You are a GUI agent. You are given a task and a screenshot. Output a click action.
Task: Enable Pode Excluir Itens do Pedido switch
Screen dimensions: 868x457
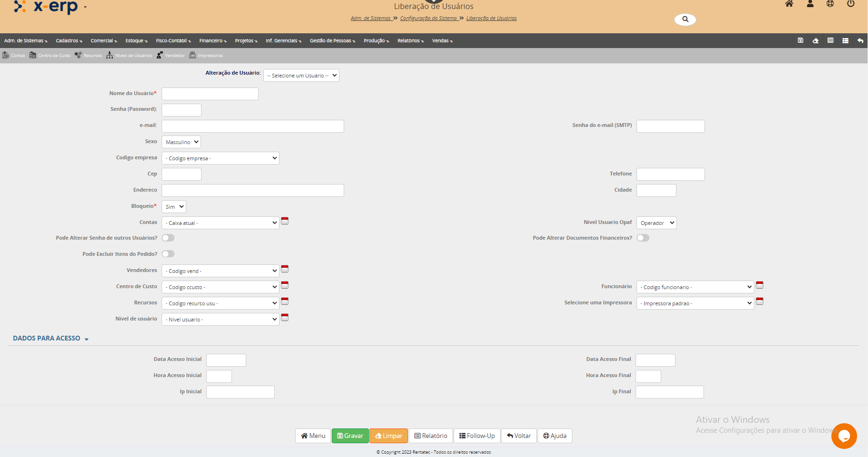click(x=168, y=254)
